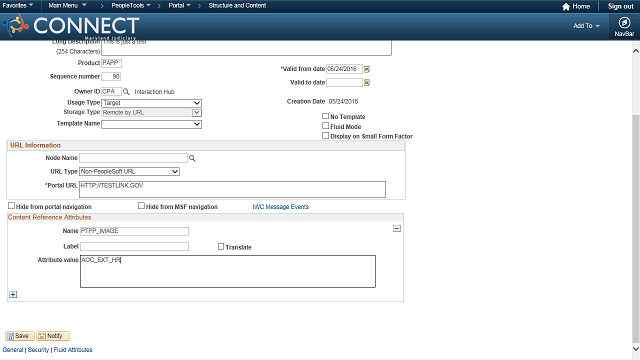The image size is (640, 360).
Task: Click the Sequence number field
Action: pyautogui.click(x=111, y=77)
